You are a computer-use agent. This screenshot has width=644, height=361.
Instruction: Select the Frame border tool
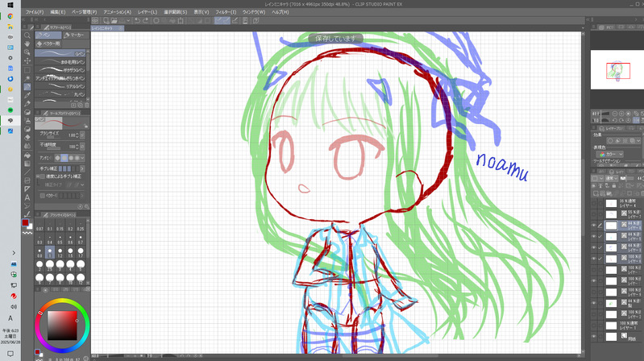[x=27, y=180]
